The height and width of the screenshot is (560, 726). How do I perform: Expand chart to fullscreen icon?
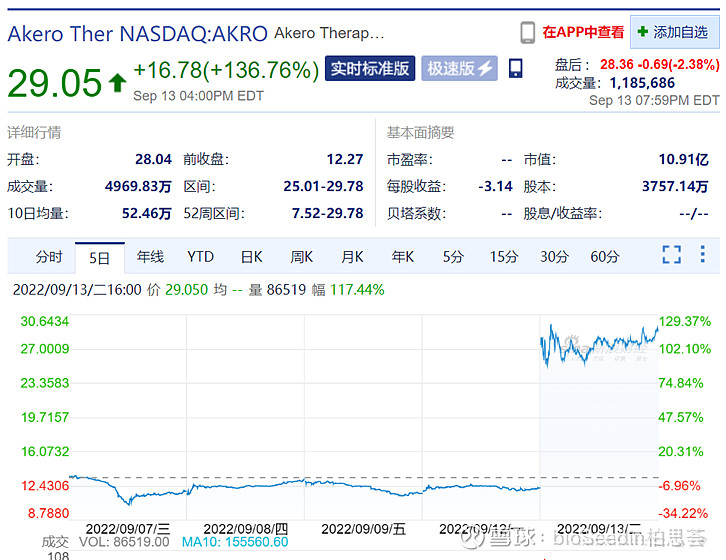pos(671,254)
